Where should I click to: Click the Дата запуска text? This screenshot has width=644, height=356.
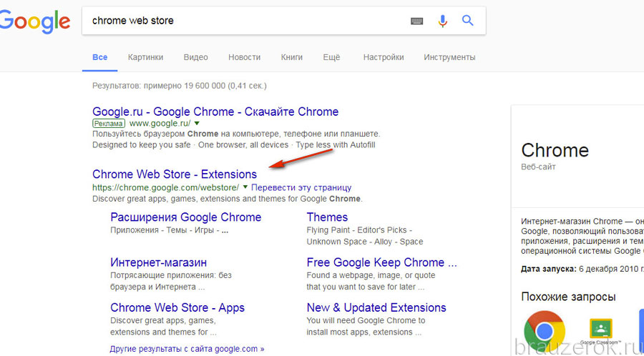coord(548,269)
